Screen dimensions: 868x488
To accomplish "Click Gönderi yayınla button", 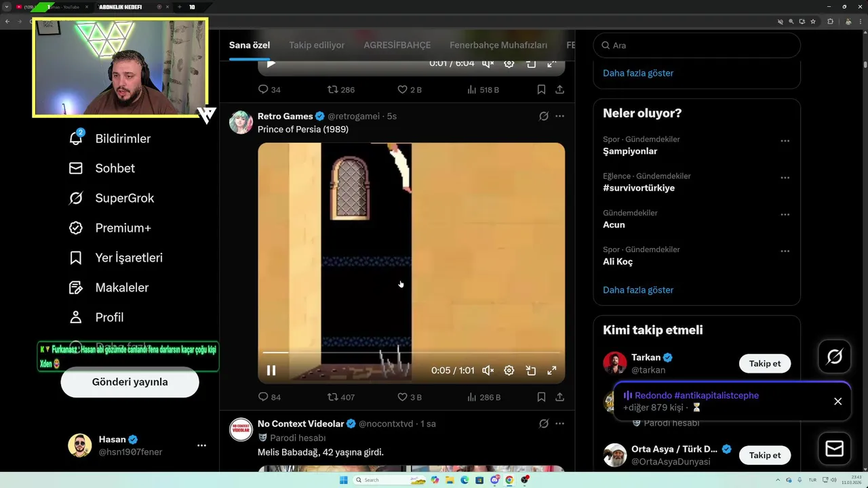I will click(x=130, y=382).
